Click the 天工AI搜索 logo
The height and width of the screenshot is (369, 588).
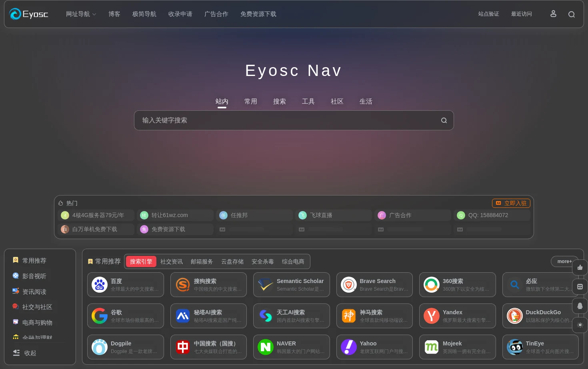click(266, 316)
